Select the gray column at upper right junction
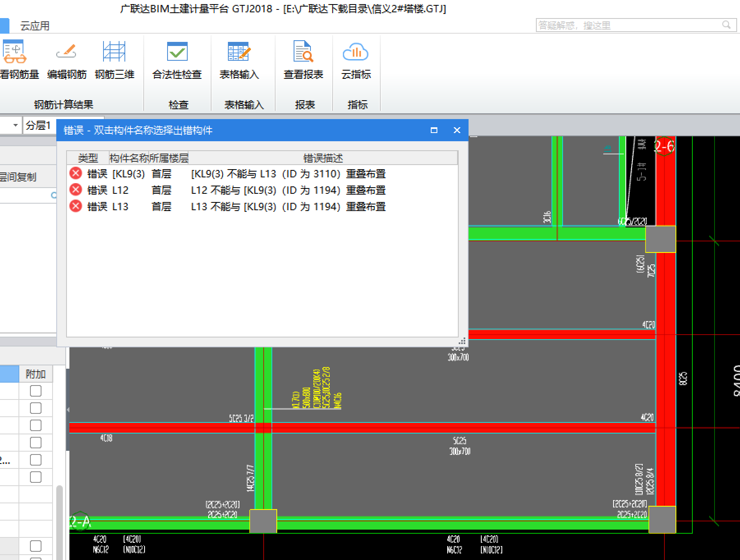Viewport: 740px width, 560px height. click(x=660, y=239)
